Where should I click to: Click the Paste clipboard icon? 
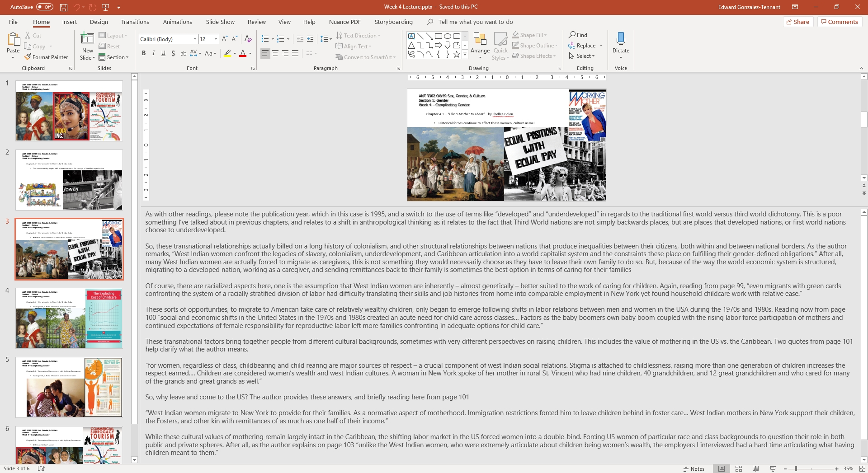tap(13, 40)
